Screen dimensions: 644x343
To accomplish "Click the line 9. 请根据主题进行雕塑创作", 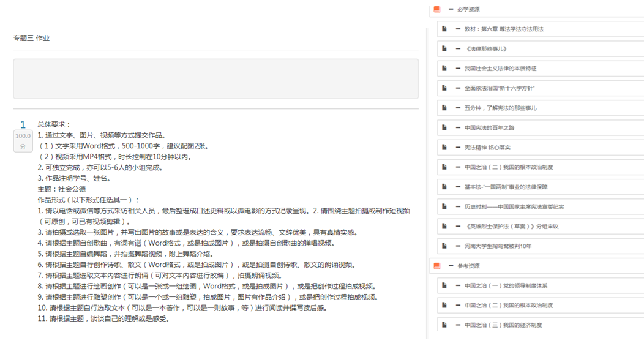I will tap(209, 297).
